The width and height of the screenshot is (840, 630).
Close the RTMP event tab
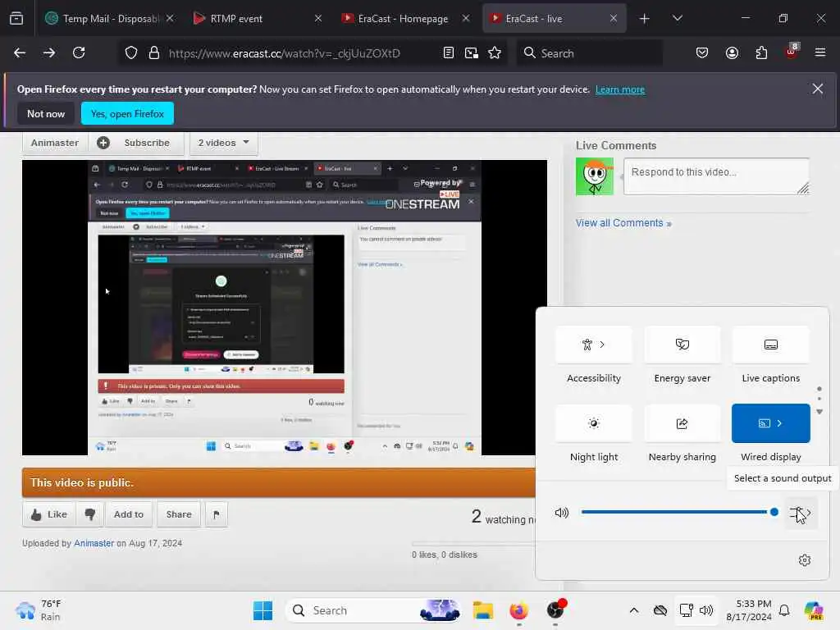pos(317,18)
